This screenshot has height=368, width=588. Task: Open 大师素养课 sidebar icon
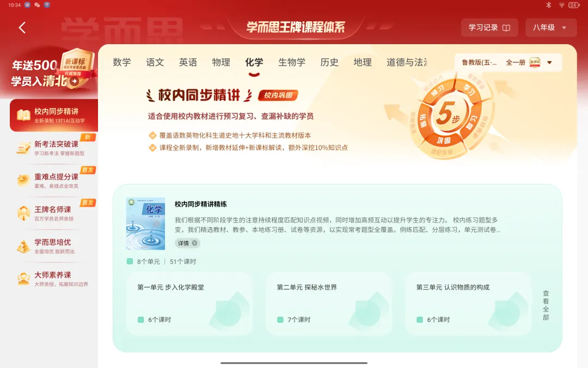point(23,279)
